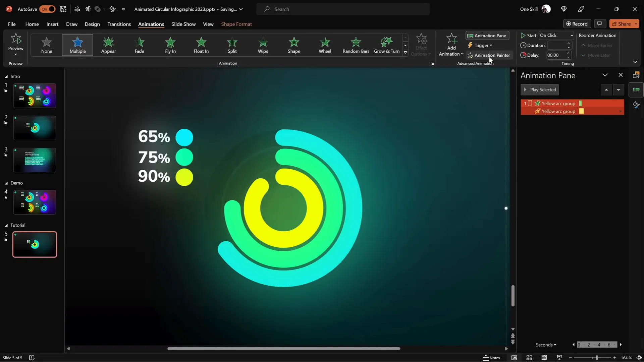Select the Fly In animation
The height and width of the screenshot is (362, 644).
pyautogui.click(x=170, y=45)
